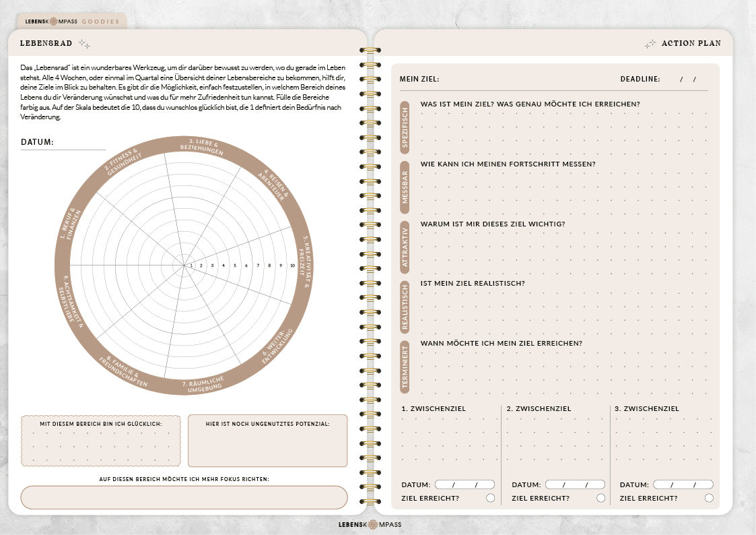Image resolution: width=756 pixels, height=535 pixels.
Task: Click the Datum field under 2. Zwischenziel
Action: coord(575,484)
